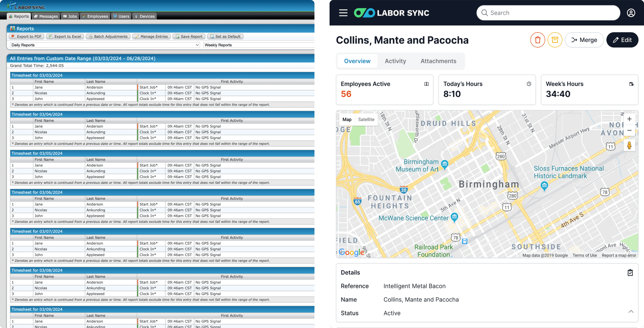Click the Merge button

584,40
